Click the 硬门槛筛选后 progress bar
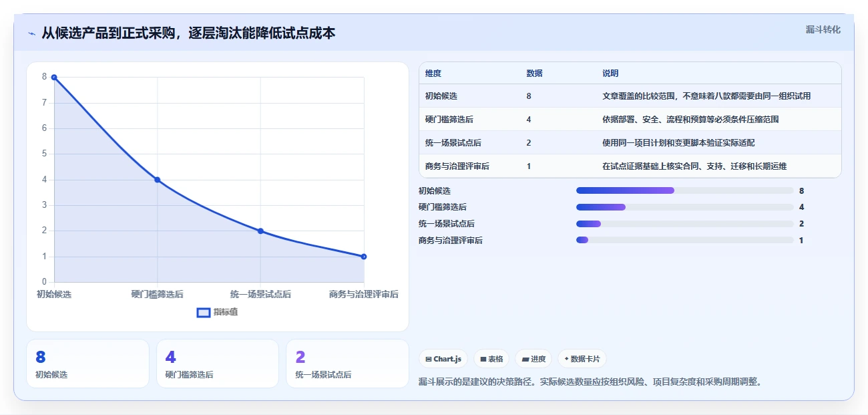The height and width of the screenshot is (415, 868). coord(684,207)
